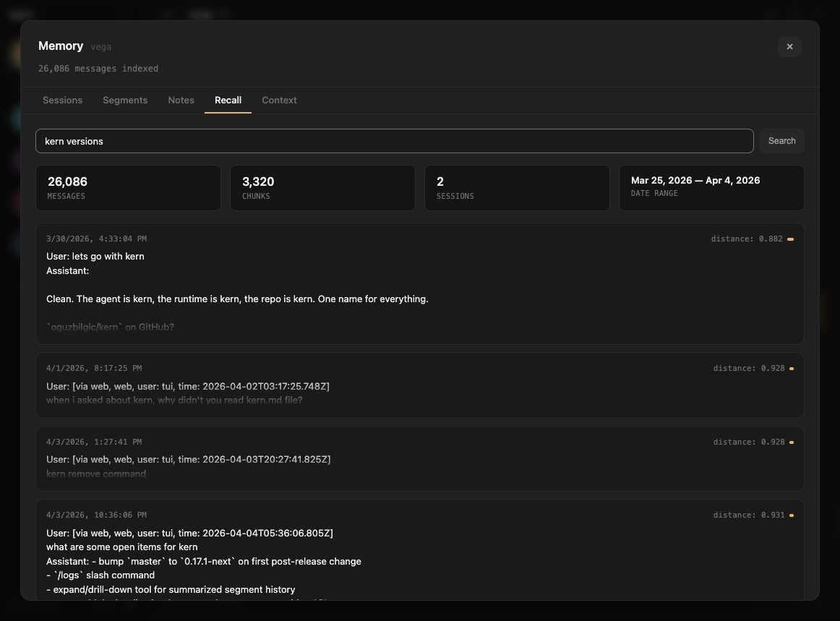The height and width of the screenshot is (621, 840).
Task: Click the search field containing 'kern versions'
Action: pyautogui.click(x=395, y=141)
